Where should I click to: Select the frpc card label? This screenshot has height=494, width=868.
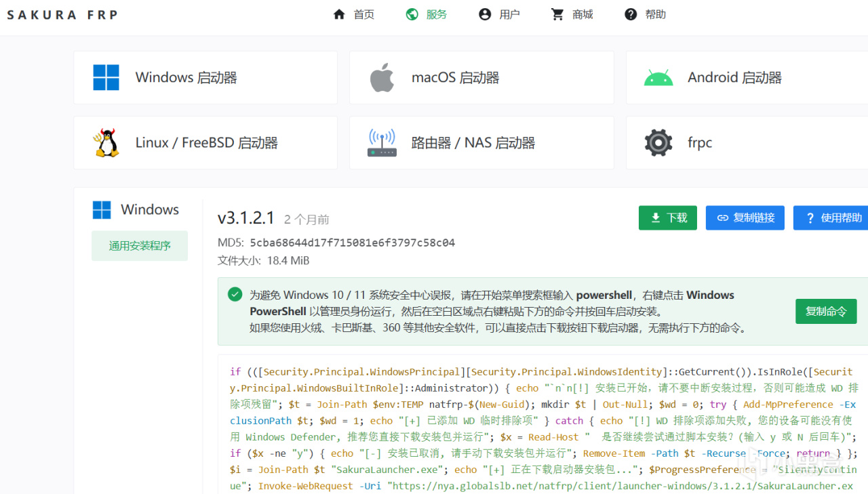(700, 143)
